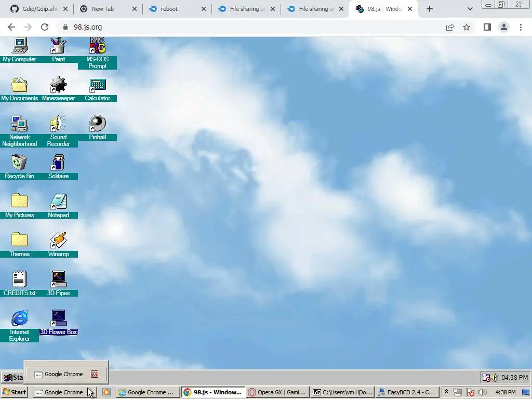Close the reboot tab
The width and height of the screenshot is (532, 399).
(204, 9)
